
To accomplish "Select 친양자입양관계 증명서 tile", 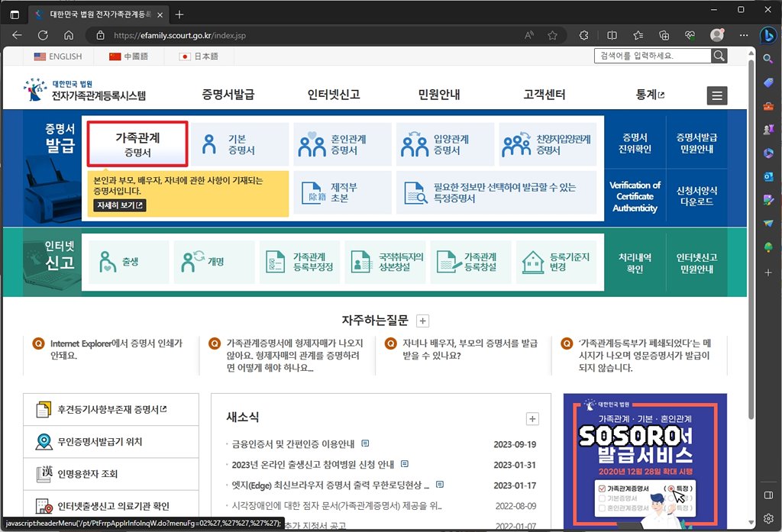I will click(x=548, y=144).
